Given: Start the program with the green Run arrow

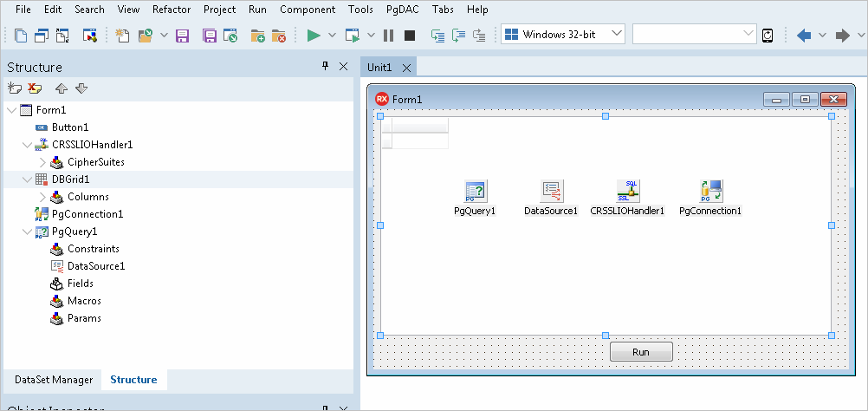Looking at the screenshot, I should (x=314, y=36).
